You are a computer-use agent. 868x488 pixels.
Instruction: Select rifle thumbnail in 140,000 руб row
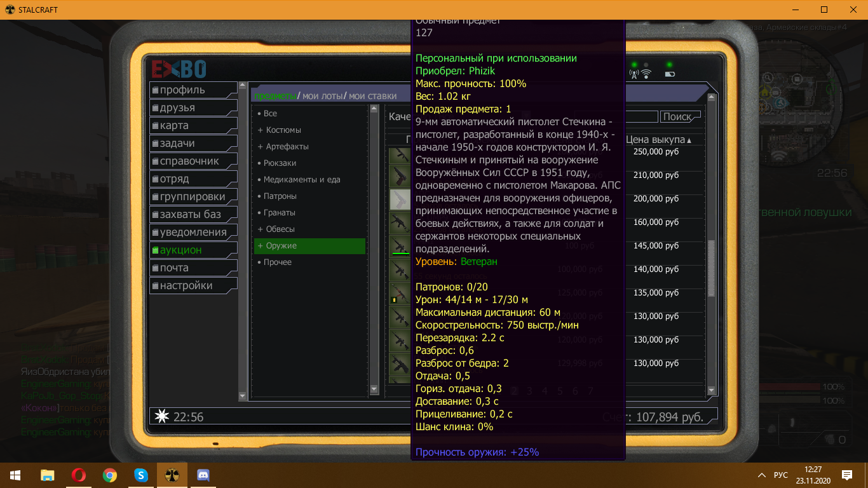click(x=400, y=269)
